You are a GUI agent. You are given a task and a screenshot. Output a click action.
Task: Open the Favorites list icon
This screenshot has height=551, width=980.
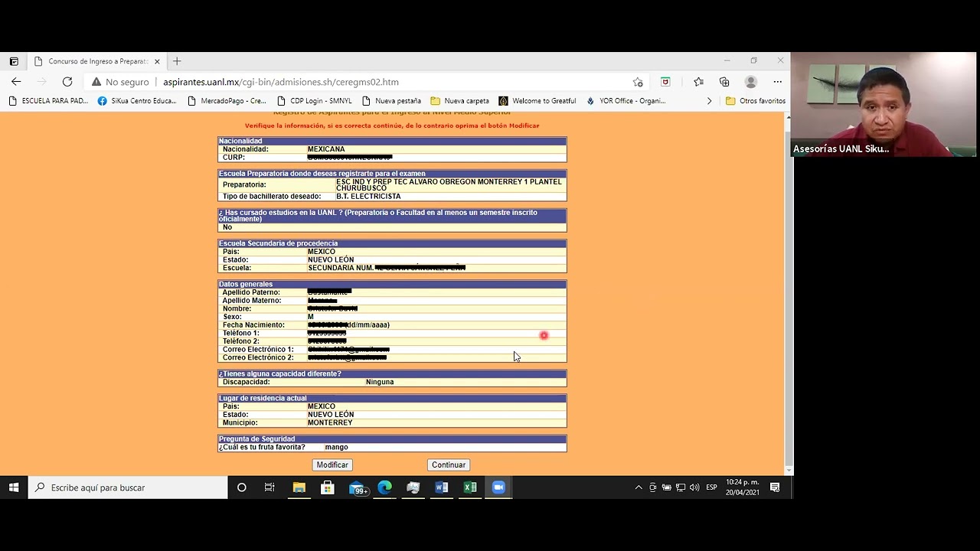(x=698, y=82)
